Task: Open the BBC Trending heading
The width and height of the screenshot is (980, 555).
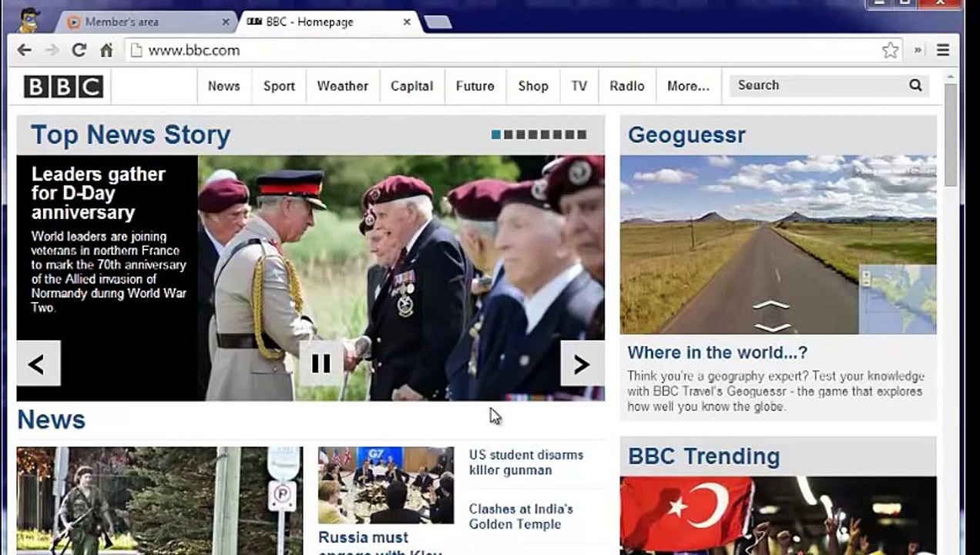Action: 703,456
